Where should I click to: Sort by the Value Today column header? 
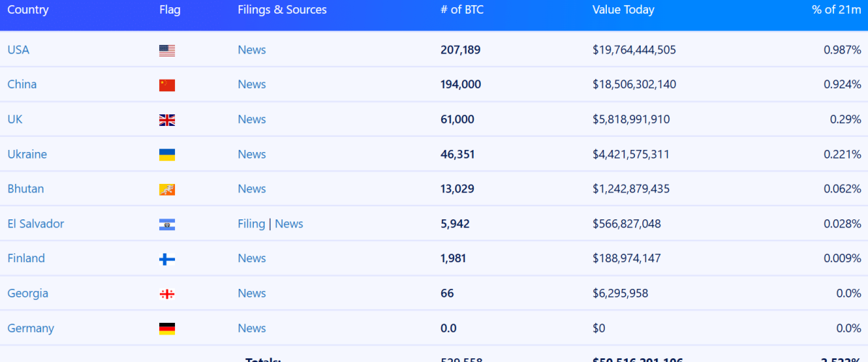coord(623,10)
